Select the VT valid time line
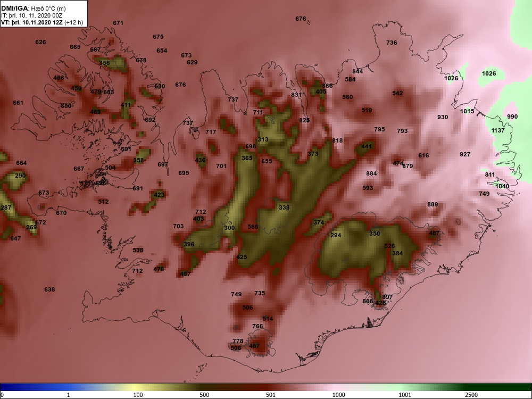 pos(41,22)
